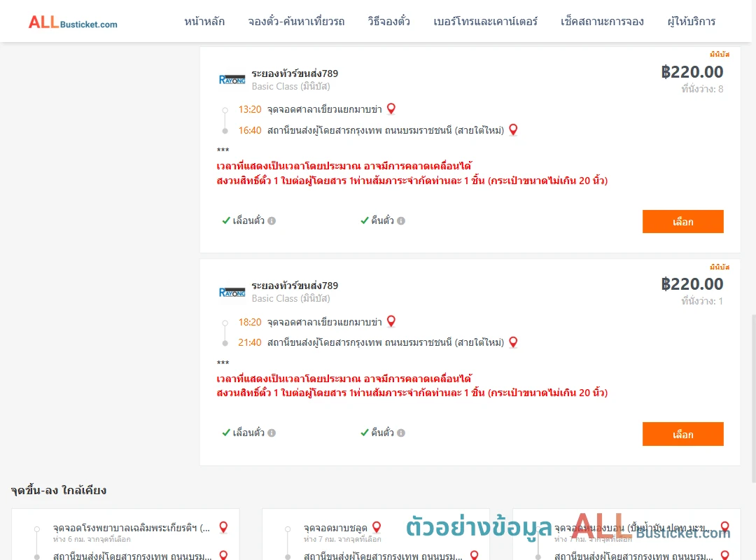Open เช็คสถานะการจอง menu item
The image size is (756, 560).
pos(602,21)
